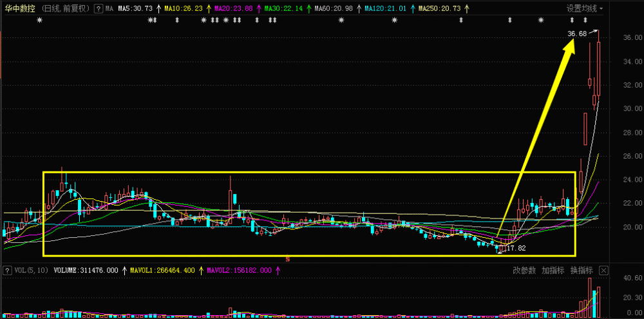Viewport: 644px width, 319px height.
Task: Click the 24.00 price axis label
Action: (632, 180)
